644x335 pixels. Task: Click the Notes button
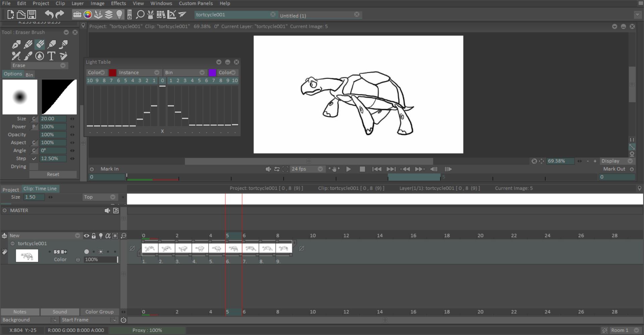[20, 312]
